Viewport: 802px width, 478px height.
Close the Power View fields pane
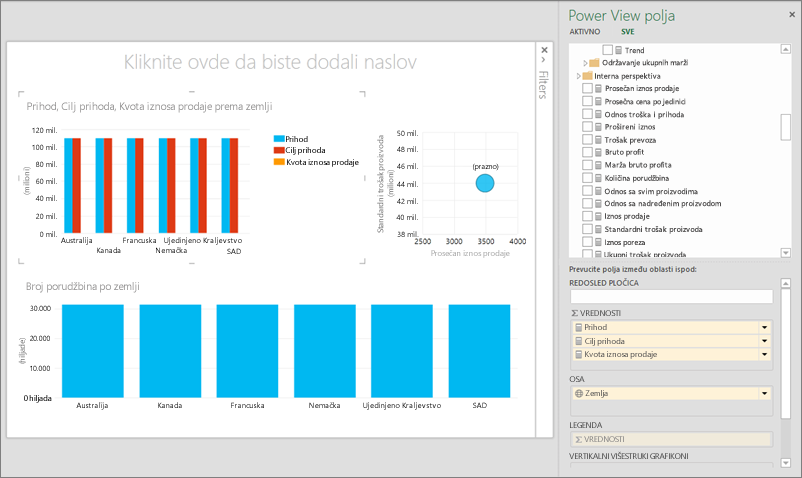[792, 15]
